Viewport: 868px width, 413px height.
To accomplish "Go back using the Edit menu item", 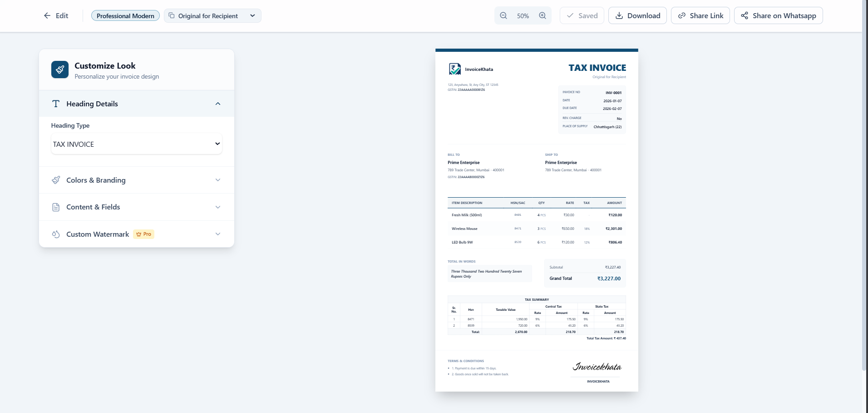I will 61,15.
